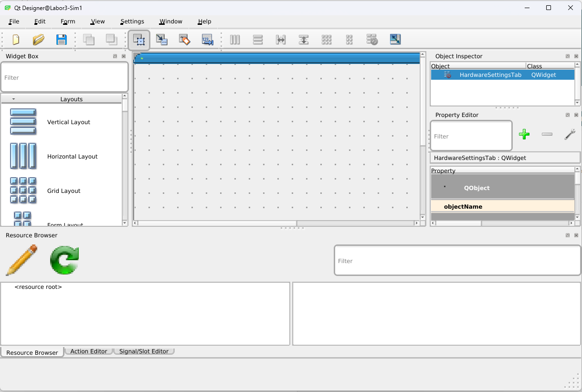Apply Lay Out Vertically from the toolbar

258,40
